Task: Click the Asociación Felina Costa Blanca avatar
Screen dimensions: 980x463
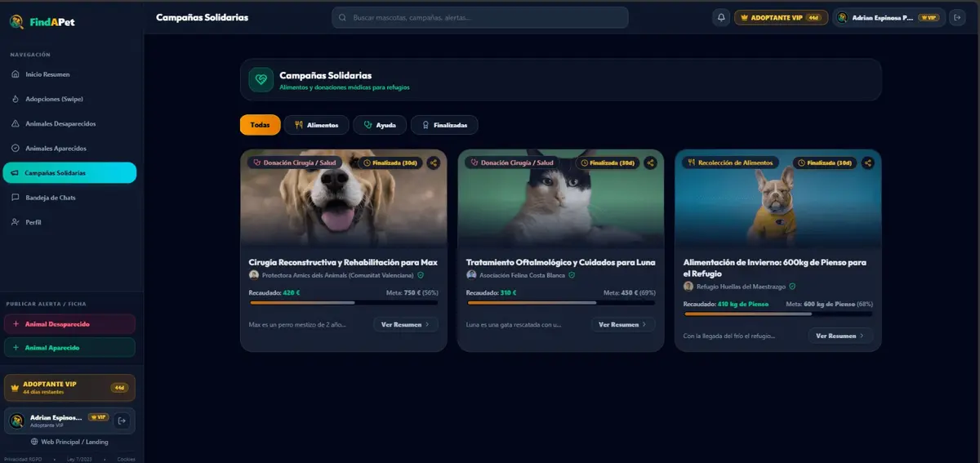Action: click(471, 275)
